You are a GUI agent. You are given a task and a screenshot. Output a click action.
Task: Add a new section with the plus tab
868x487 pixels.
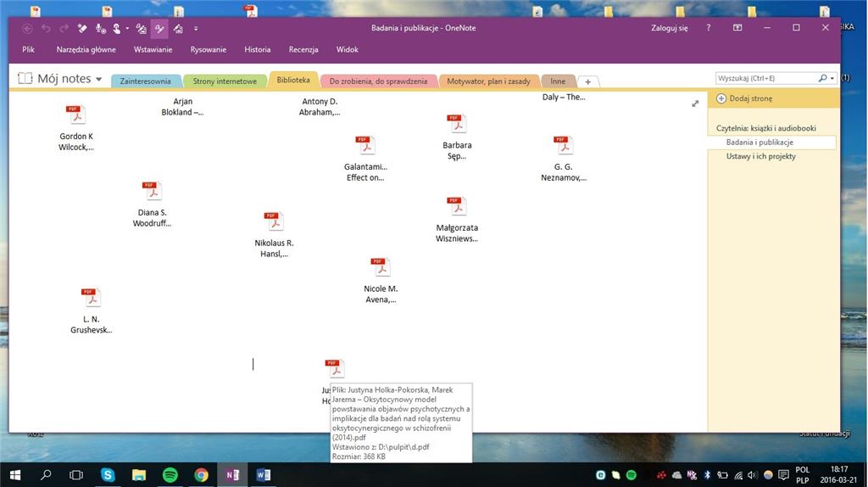click(588, 81)
